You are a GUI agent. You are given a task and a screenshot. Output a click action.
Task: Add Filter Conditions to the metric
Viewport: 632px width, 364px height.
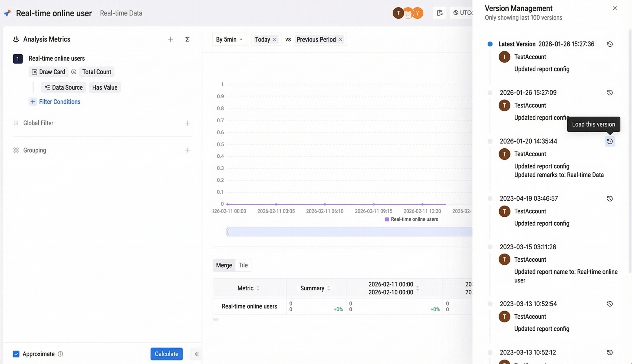pos(55,101)
